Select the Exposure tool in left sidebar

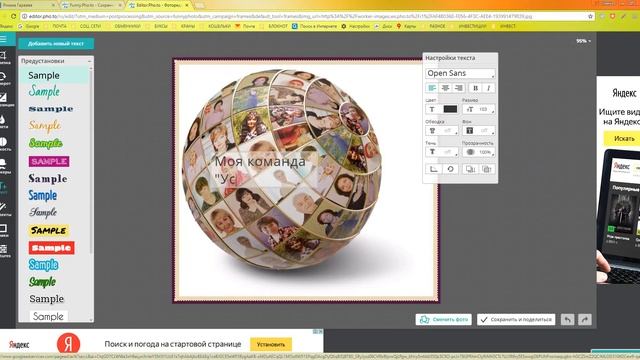4,99
